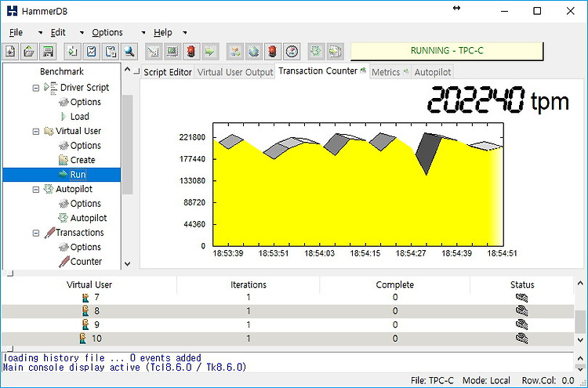588x388 pixels.
Task: Click the tree panel vertical scrollbar thumb
Action: (x=128, y=145)
